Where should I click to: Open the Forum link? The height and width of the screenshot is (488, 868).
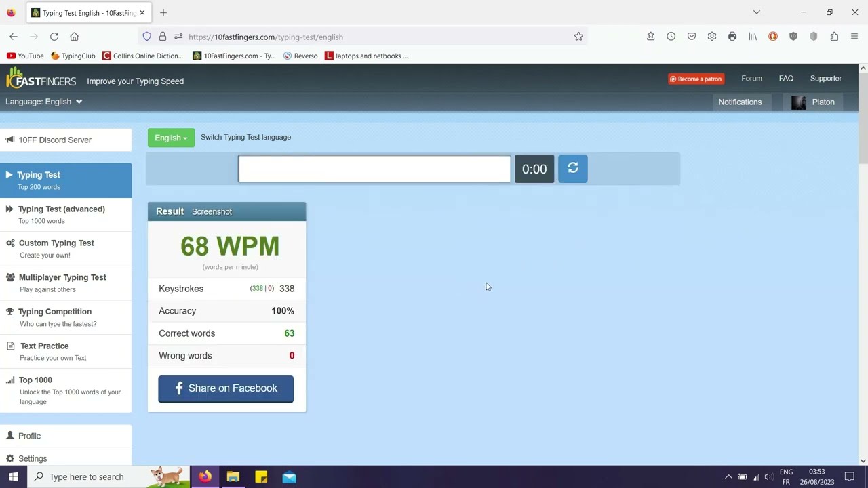click(x=751, y=79)
